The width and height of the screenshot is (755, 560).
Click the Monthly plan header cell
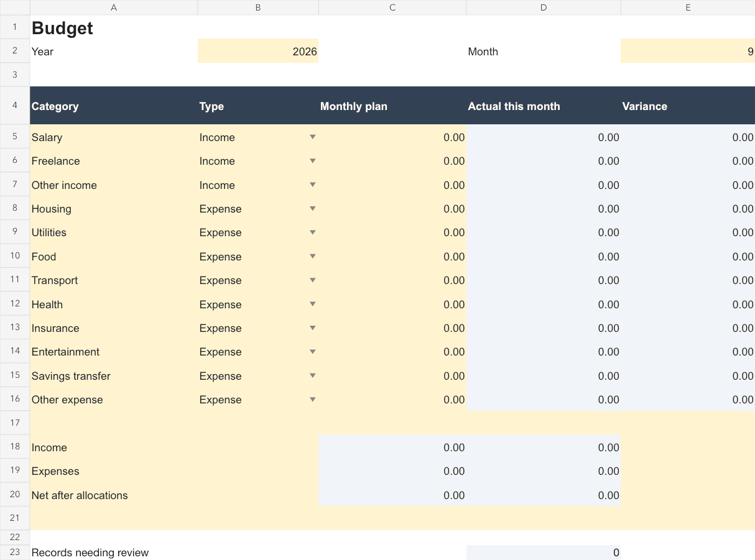click(x=392, y=106)
